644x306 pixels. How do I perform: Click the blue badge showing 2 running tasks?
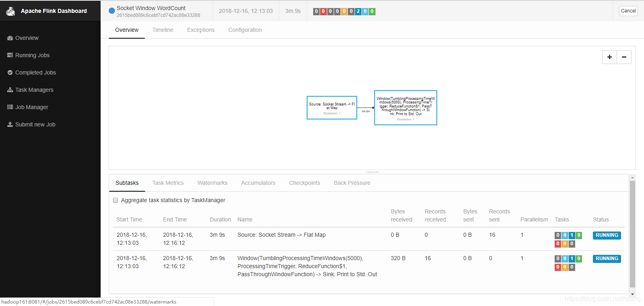coord(358,11)
